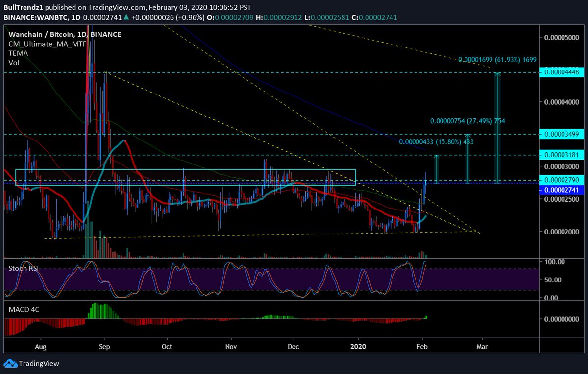Image resolution: width=588 pixels, height=374 pixels.
Task: Click the Sep date on time axis
Action: (x=105, y=347)
